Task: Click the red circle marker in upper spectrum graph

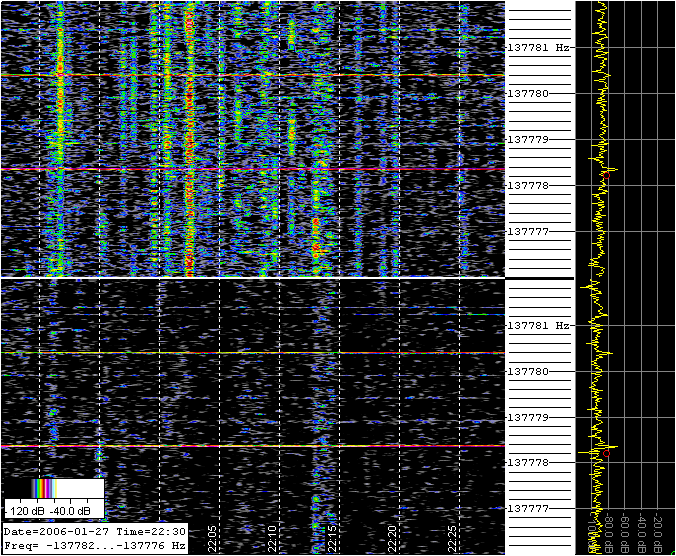Action: click(607, 175)
